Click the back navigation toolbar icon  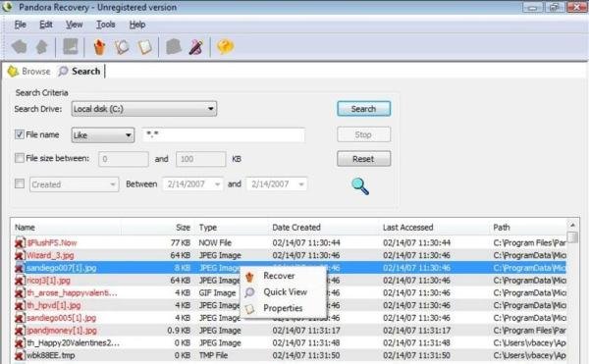(20, 47)
